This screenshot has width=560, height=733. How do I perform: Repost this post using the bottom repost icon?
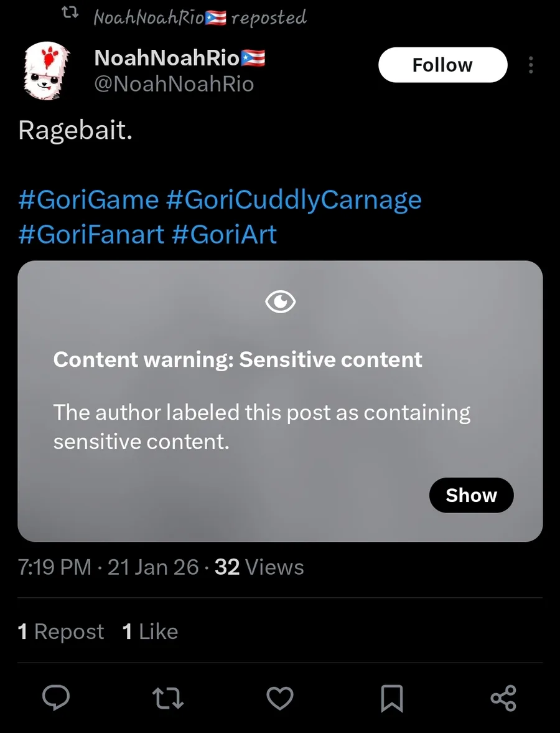pos(168,698)
